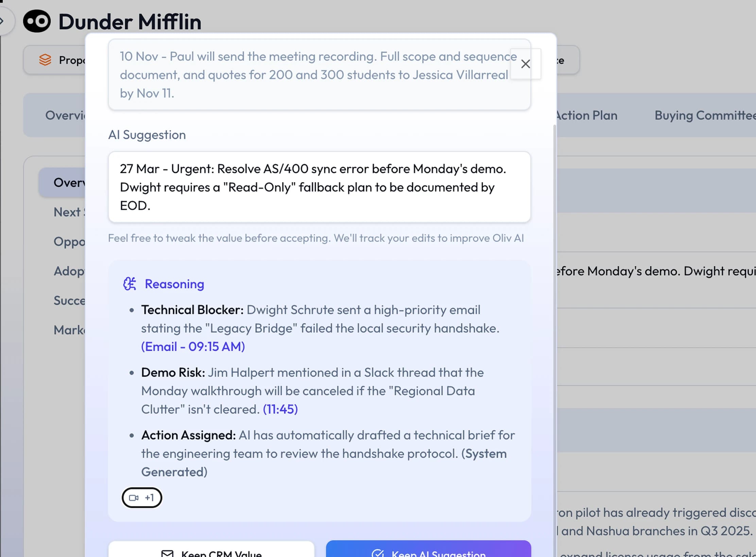Click the orange stack icon beside Propo
The width and height of the screenshot is (756, 557).
point(45,60)
